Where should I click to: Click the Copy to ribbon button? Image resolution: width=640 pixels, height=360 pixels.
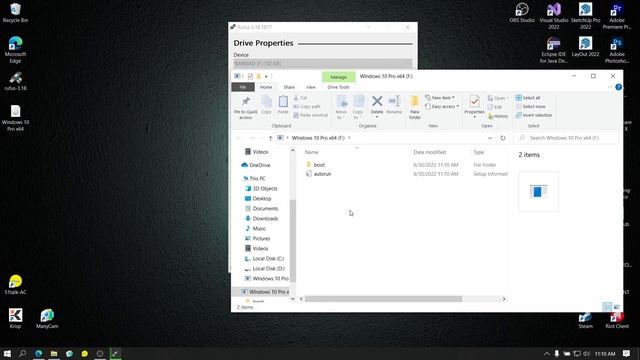[x=358, y=107]
